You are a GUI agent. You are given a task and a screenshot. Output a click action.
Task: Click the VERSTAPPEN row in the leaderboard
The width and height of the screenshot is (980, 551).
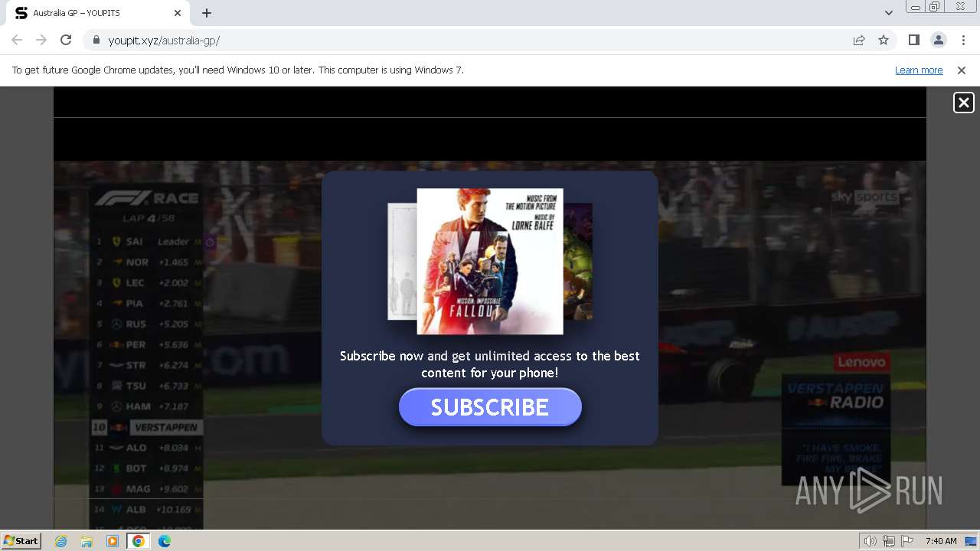pos(146,427)
